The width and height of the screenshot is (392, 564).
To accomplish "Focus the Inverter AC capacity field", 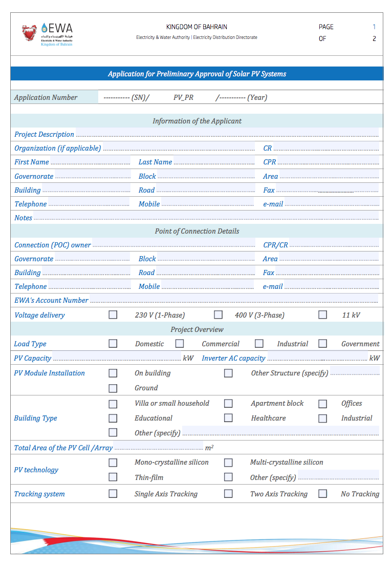I will (x=317, y=357).
